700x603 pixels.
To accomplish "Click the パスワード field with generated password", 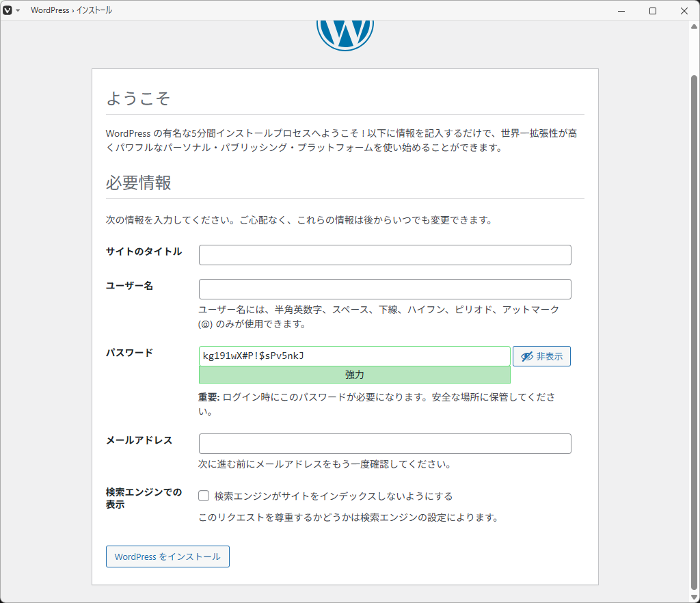I will point(355,356).
